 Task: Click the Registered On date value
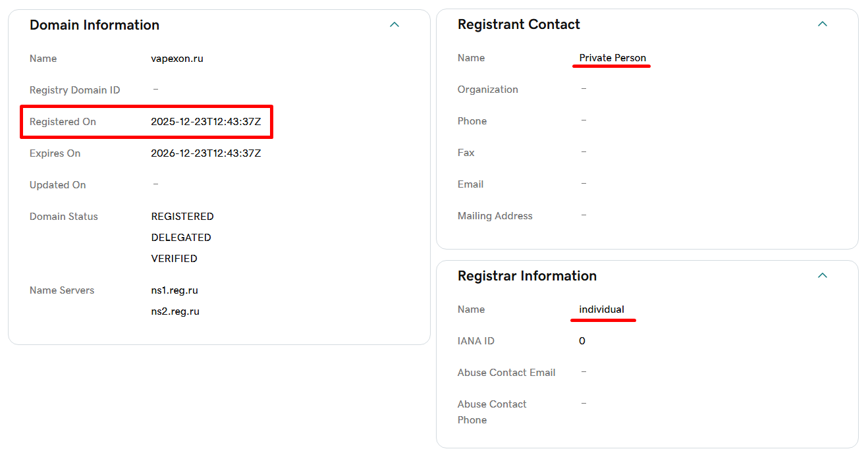206,122
